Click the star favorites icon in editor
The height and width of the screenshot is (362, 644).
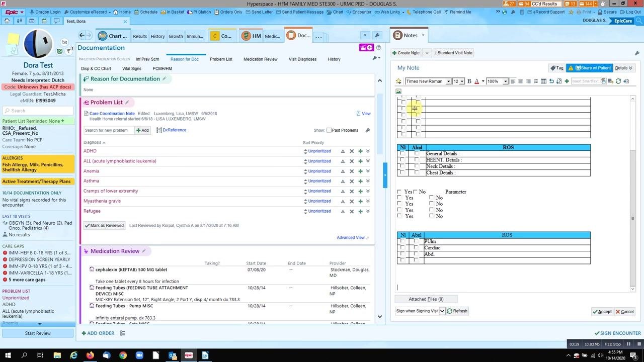pyautogui.click(x=398, y=81)
